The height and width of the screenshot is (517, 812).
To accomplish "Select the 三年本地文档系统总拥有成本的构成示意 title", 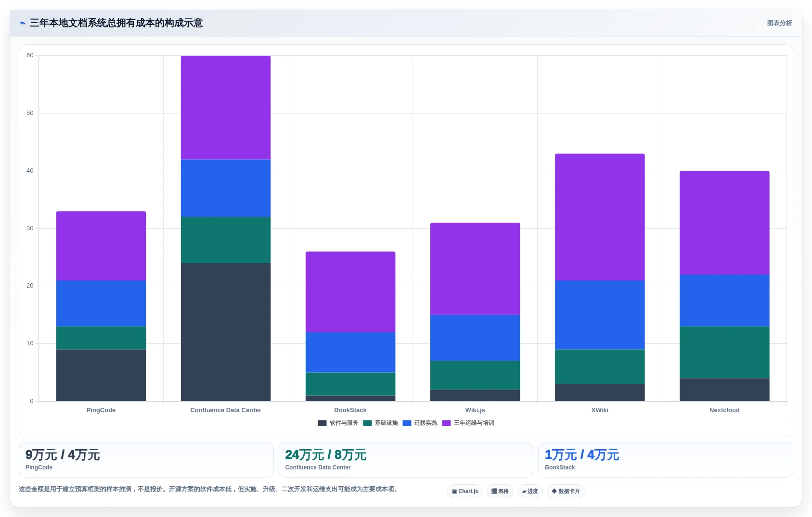I will tap(116, 23).
